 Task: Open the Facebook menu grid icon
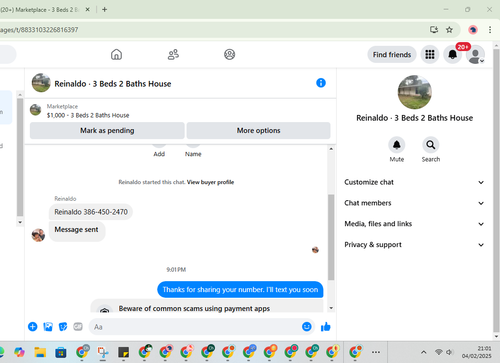(430, 54)
